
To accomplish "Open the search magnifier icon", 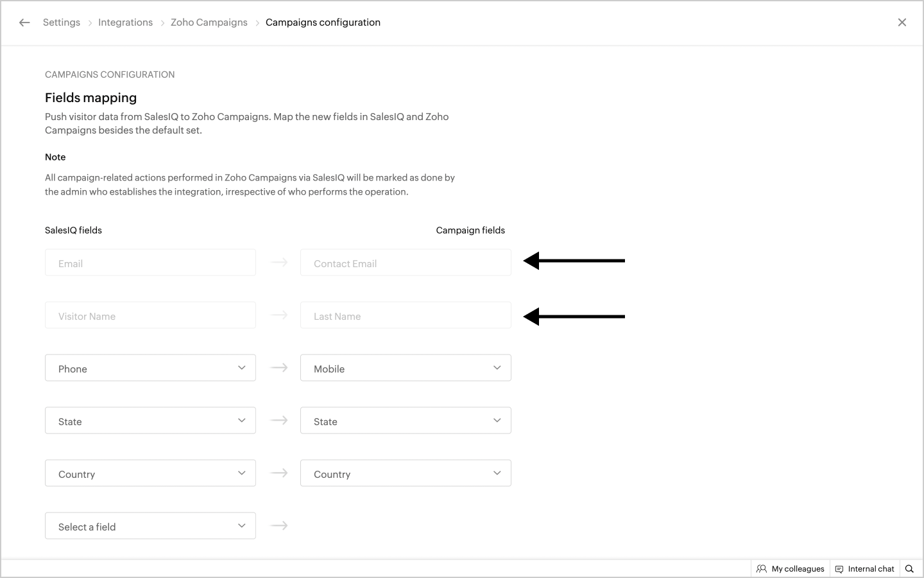I will coord(909,569).
